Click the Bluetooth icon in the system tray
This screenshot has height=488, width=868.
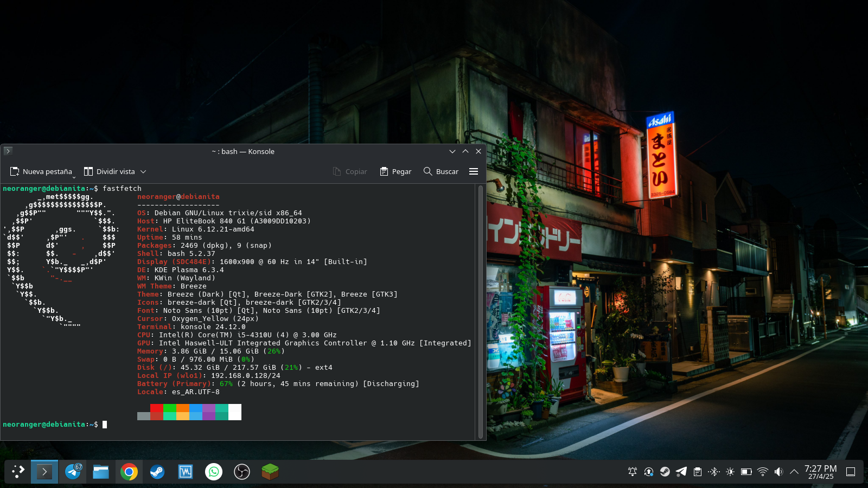tap(714, 472)
